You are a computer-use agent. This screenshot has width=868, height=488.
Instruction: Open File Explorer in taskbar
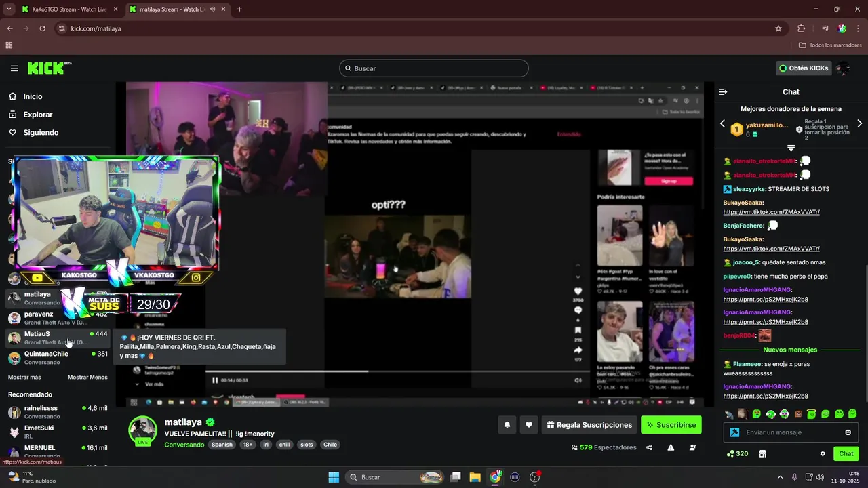[x=475, y=477]
